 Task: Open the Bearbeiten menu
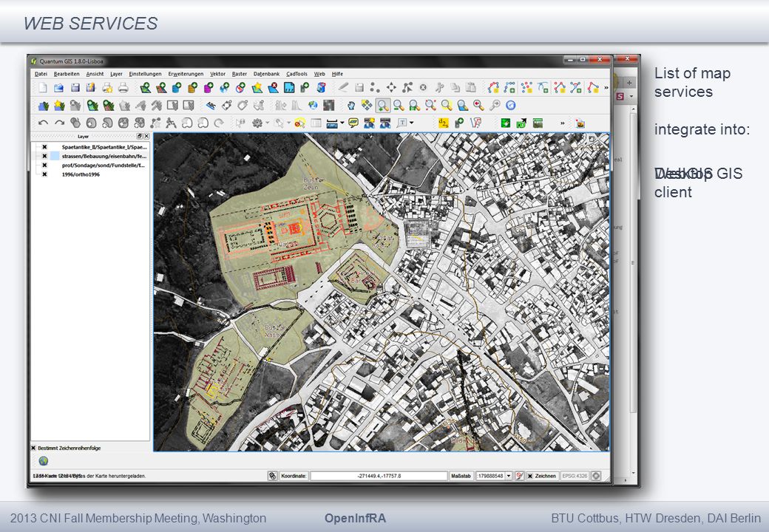point(67,74)
